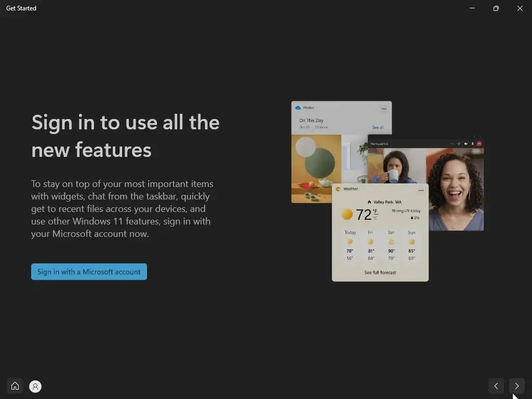This screenshot has height=399, width=532.
Task: Select the Sun forecast column
Action: click(x=411, y=246)
